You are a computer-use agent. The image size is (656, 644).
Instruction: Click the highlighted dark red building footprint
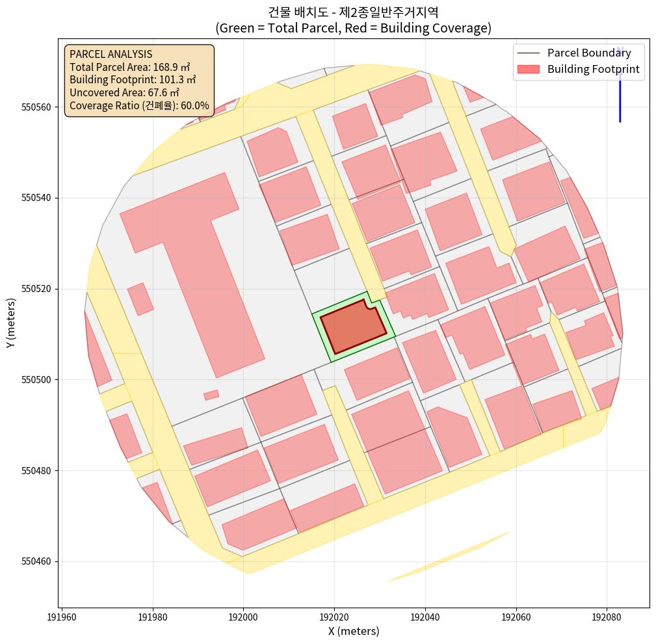353,327
